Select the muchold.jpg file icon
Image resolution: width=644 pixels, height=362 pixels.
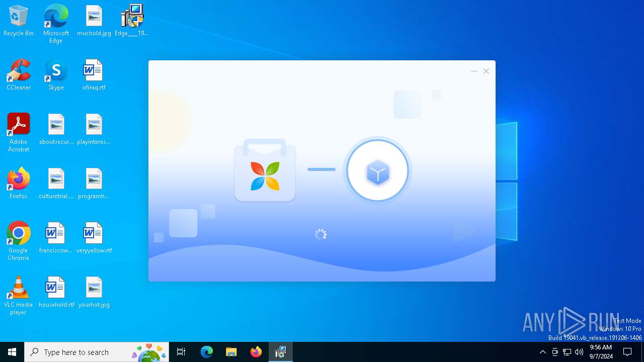pos(94,21)
